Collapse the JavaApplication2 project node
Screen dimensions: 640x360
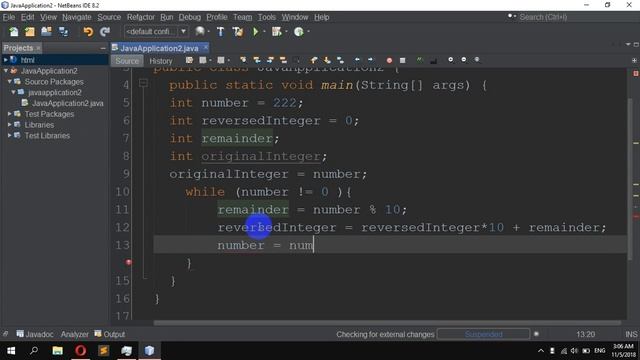(5, 71)
